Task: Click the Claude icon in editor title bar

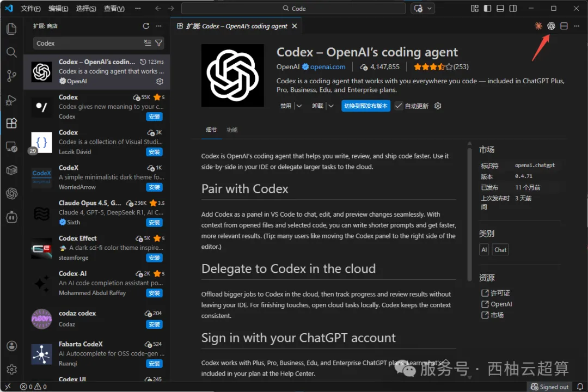Action: (538, 26)
